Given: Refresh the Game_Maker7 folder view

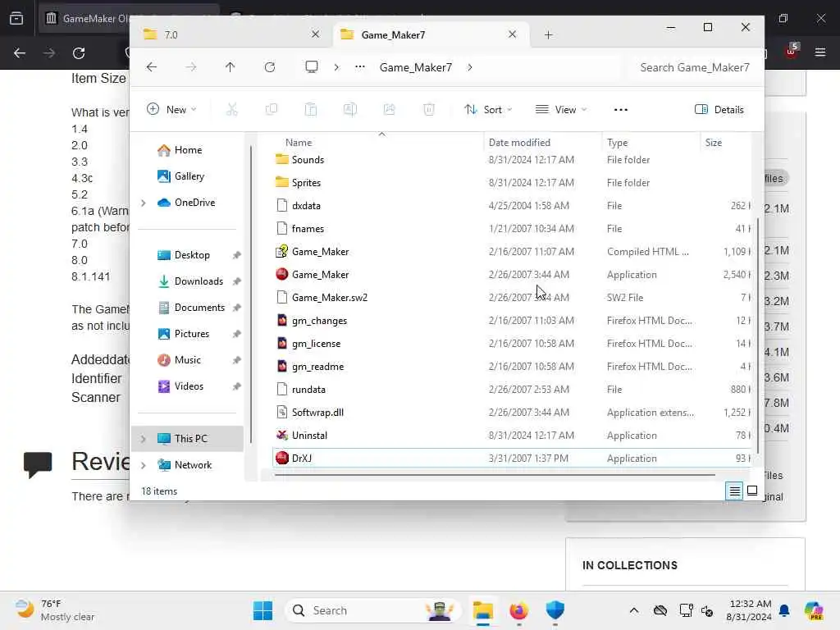Looking at the screenshot, I should pos(269,67).
